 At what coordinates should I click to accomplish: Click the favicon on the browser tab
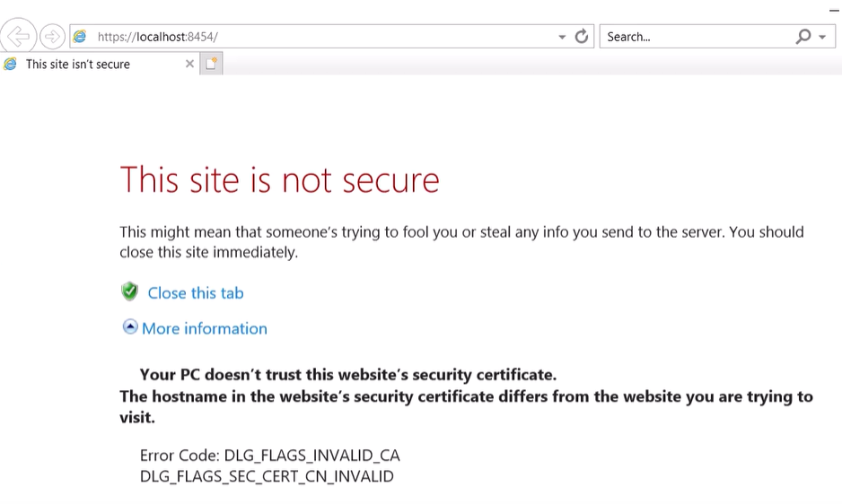click(11, 64)
